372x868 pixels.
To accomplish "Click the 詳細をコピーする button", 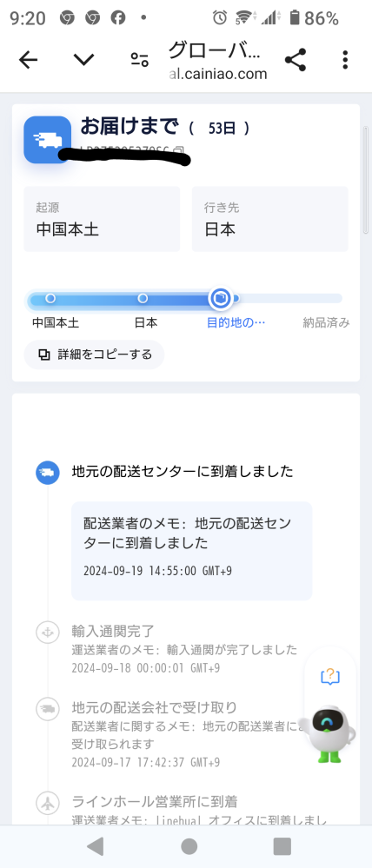I will point(94,354).
